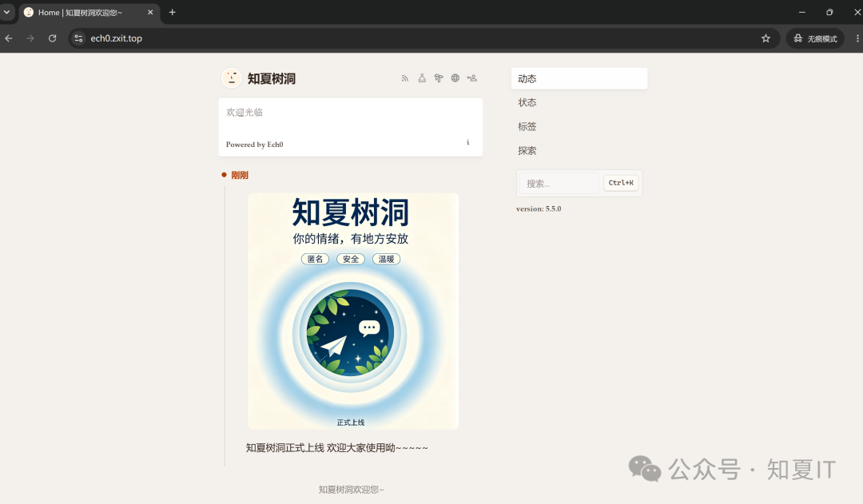Click the footer text 知夏树洞欢迎您~

tap(351, 489)
